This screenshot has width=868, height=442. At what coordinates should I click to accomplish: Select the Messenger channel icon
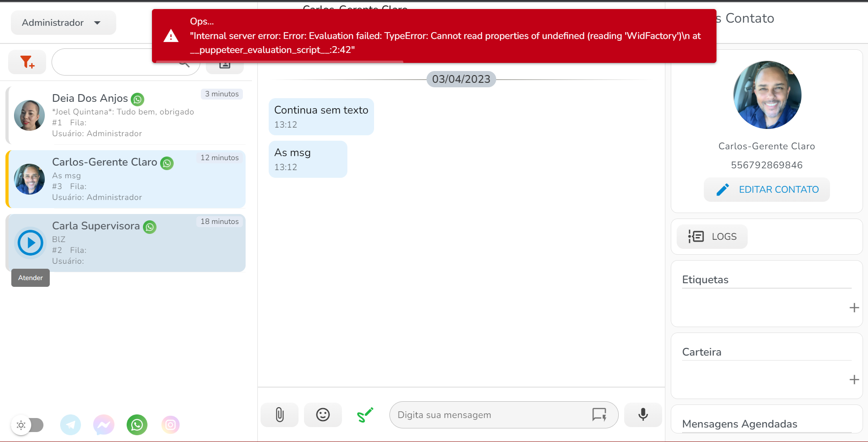click(x=104, y=425)
